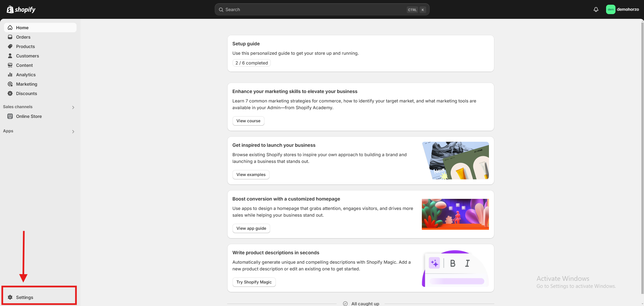This screenshot has width=644, height=306.
Task: Click the Try Shopify Magic button
Action: (254, 282)
